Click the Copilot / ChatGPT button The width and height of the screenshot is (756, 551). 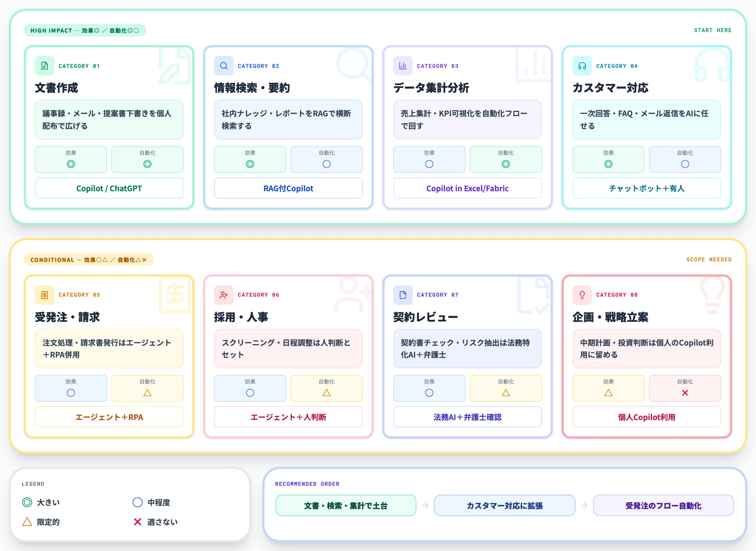point(109,189)
